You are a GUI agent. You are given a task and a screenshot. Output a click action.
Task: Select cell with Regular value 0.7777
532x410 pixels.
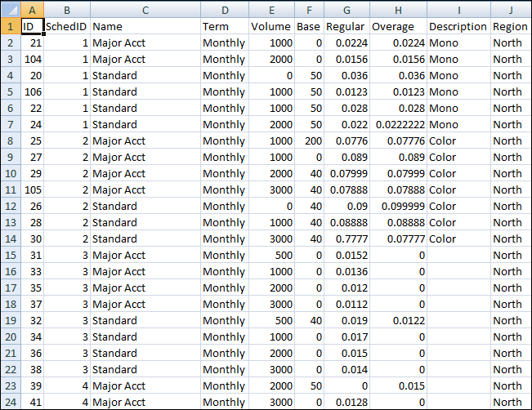coord(346,238)
